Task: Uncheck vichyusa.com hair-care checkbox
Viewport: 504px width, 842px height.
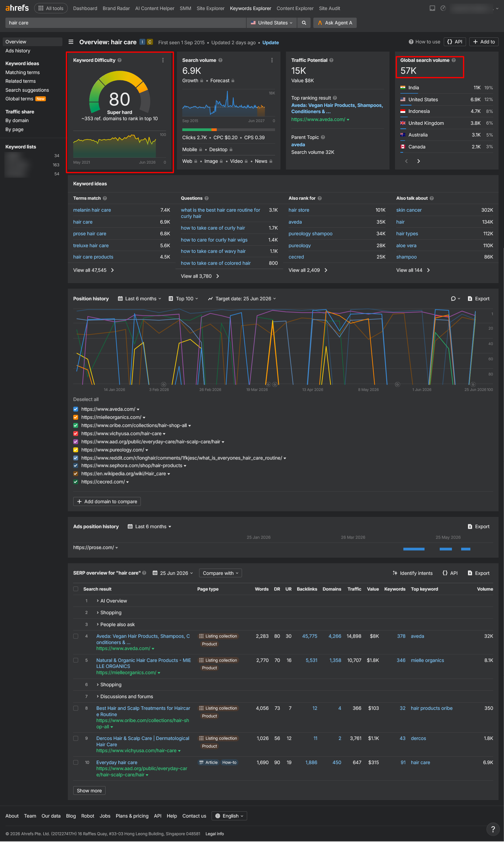Action: pos(76,434)
